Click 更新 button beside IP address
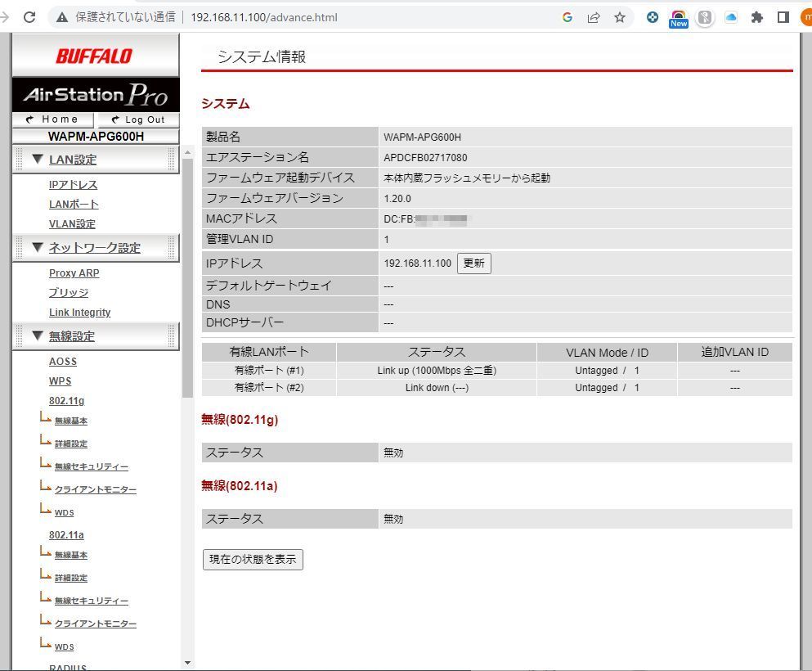 pos(473,263)
